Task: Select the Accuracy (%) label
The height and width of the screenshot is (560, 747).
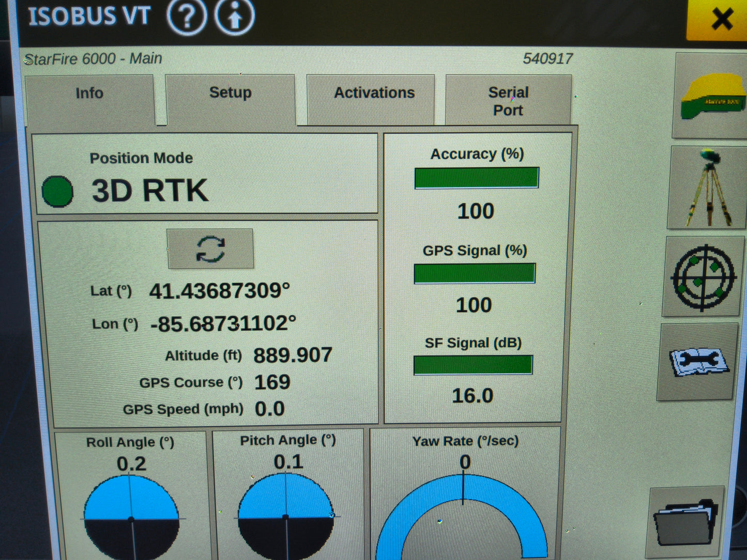Action: [x=477, y=154]
